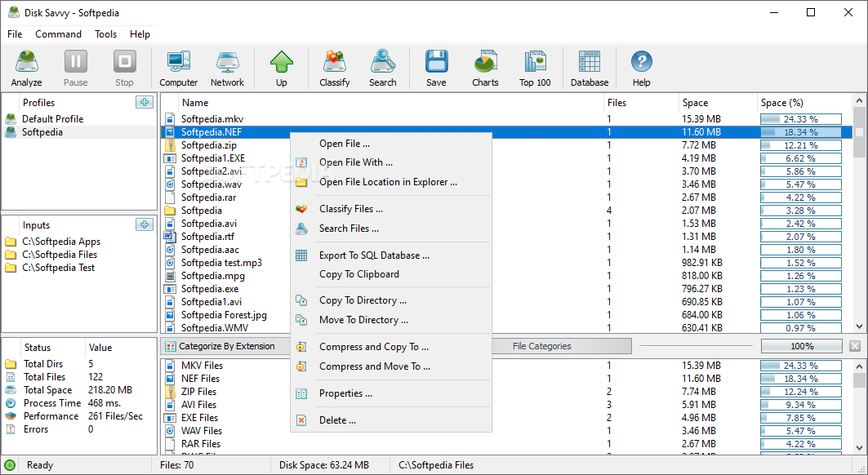Select input C:\Softpedia Files
868x475 pixels.
click(x=60, y=254)
